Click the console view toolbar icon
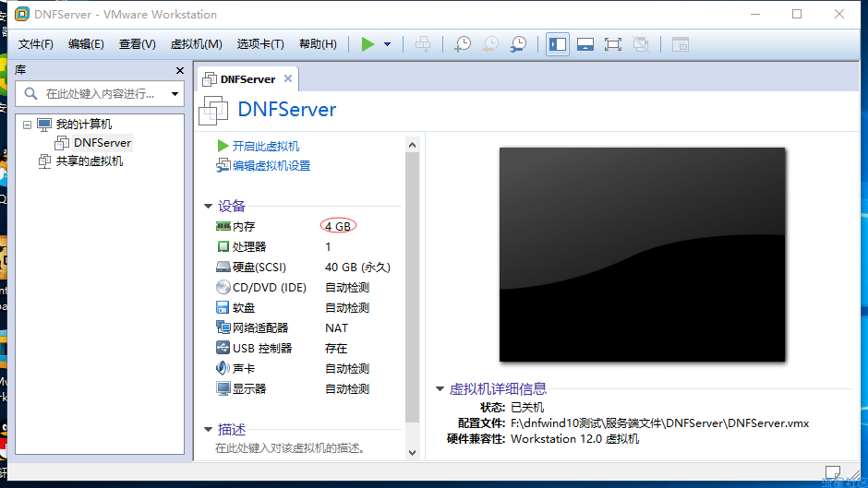This screenshot has width=868, height=488. click(681, 44)
